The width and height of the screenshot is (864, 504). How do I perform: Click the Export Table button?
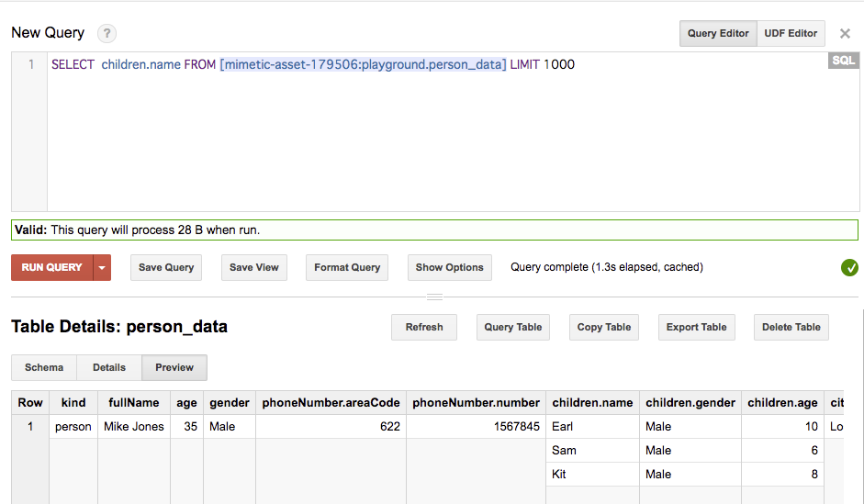pos(696,328)
